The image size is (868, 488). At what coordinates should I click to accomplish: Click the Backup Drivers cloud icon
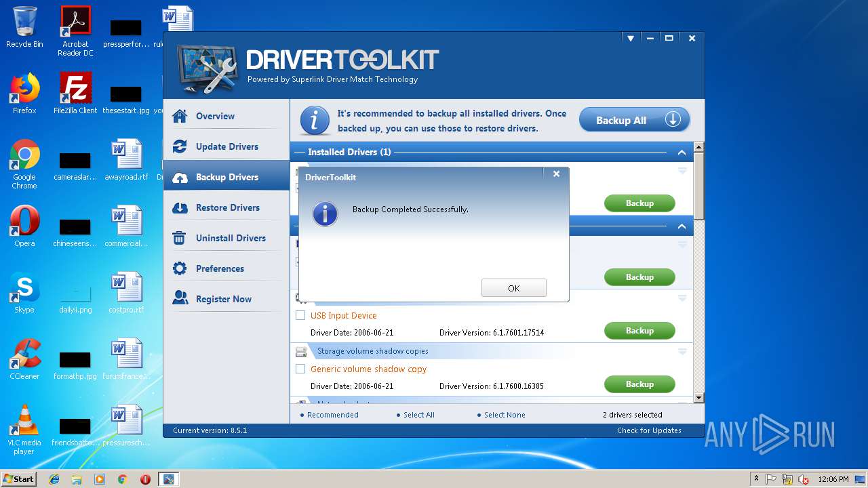[x=180, y=178]
